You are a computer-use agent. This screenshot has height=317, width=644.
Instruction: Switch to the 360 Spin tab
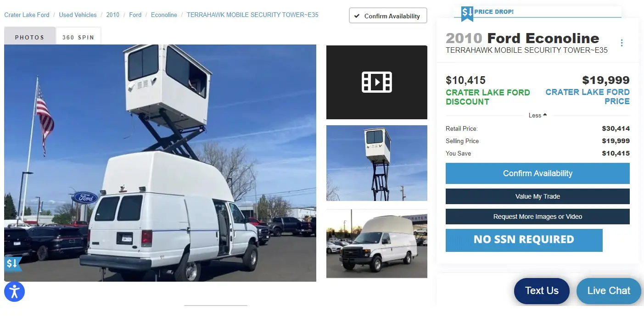tap(78, 37)
